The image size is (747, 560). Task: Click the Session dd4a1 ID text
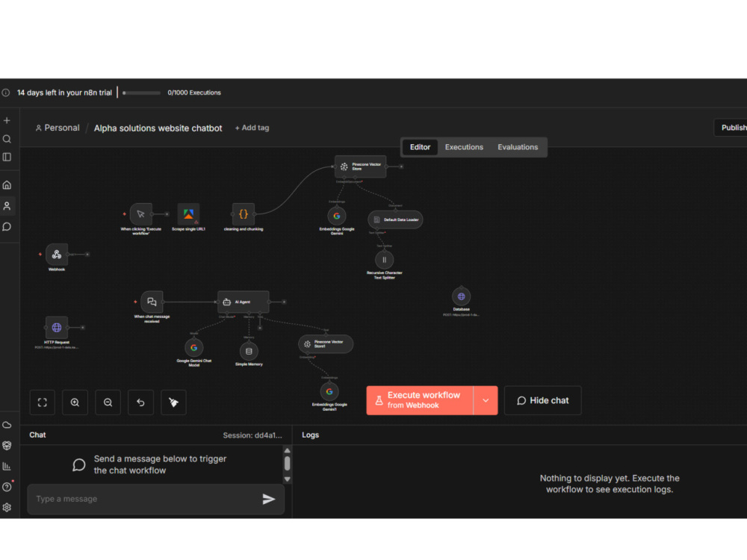[x=252, y=435]
